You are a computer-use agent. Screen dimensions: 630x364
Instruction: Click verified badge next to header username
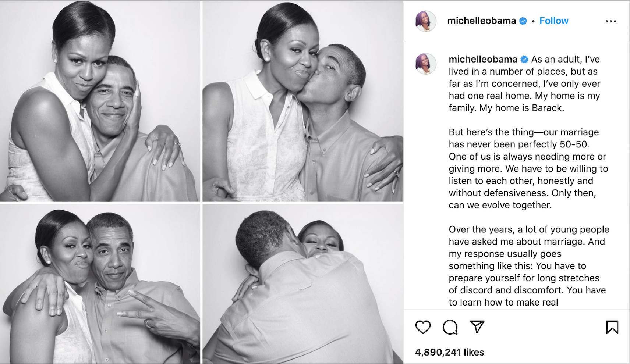click(x=523, y=21)
